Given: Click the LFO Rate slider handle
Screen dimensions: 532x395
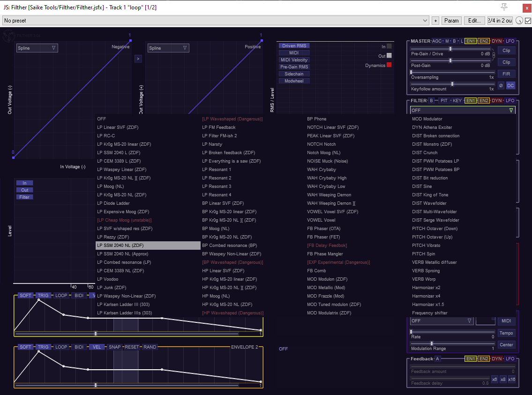Looking at the screenshot, I should click(411, 332).
